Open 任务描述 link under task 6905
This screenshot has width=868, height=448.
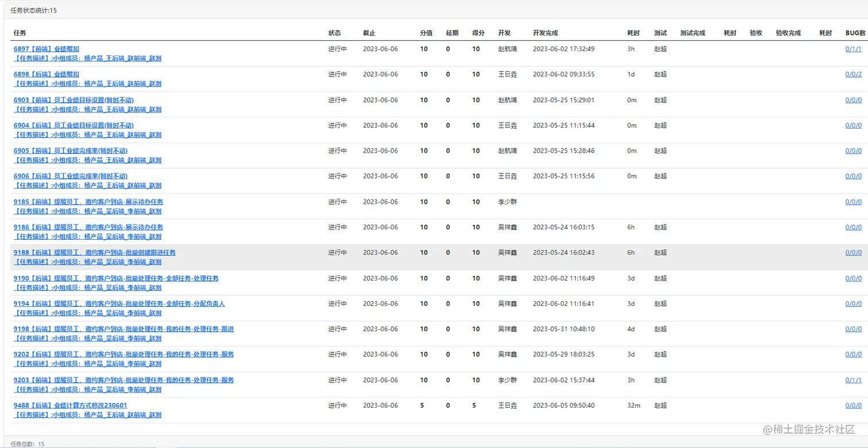87,160
